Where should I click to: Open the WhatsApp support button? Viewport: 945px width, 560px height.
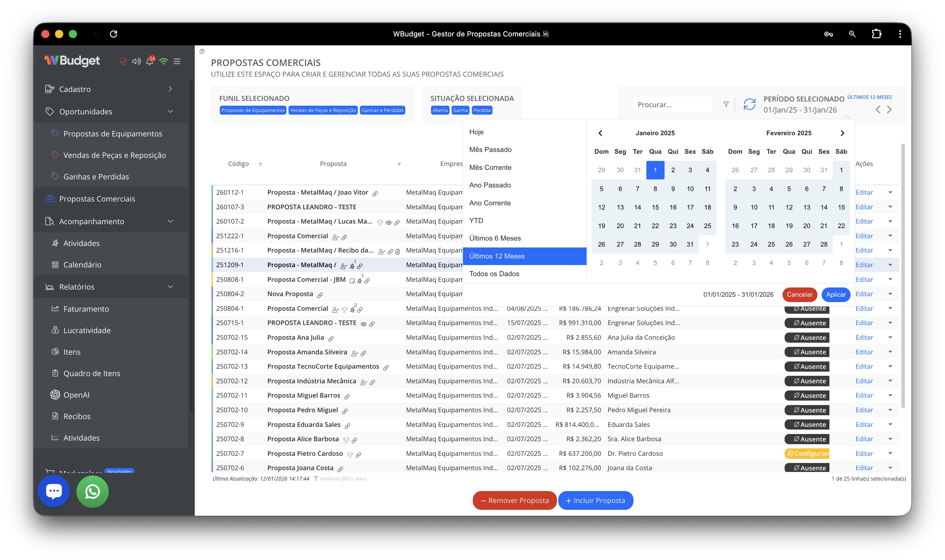(x=93, y=491)
